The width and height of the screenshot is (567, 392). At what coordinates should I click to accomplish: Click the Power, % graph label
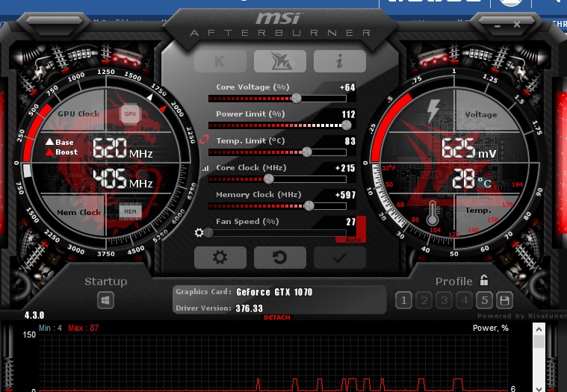491,328
